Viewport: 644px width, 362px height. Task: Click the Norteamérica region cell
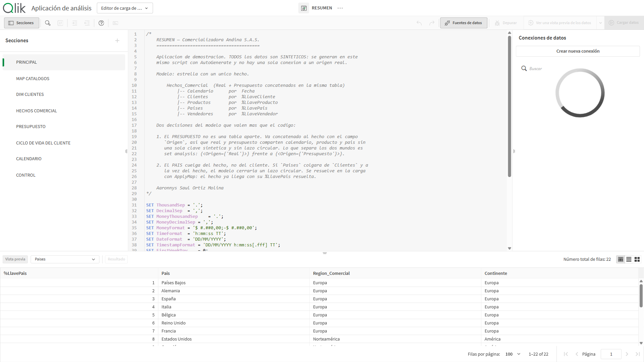(x=395, y=339)
